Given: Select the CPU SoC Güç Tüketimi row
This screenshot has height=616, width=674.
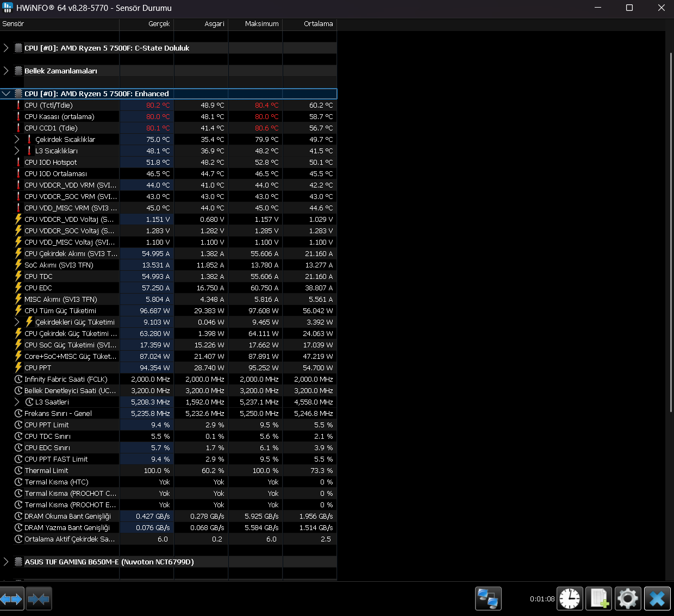Looking at the screenshot, I should (x=168, y=345).
